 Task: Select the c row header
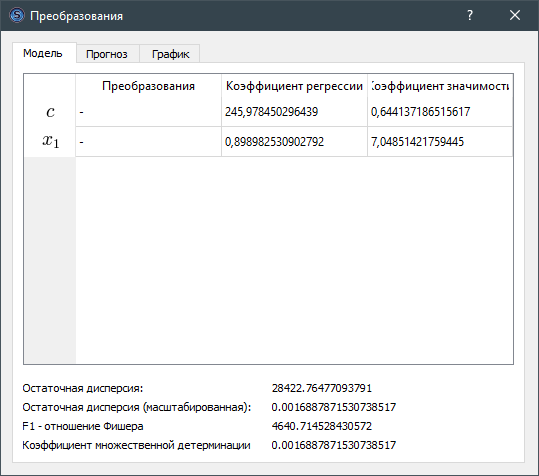pos(50,112)
